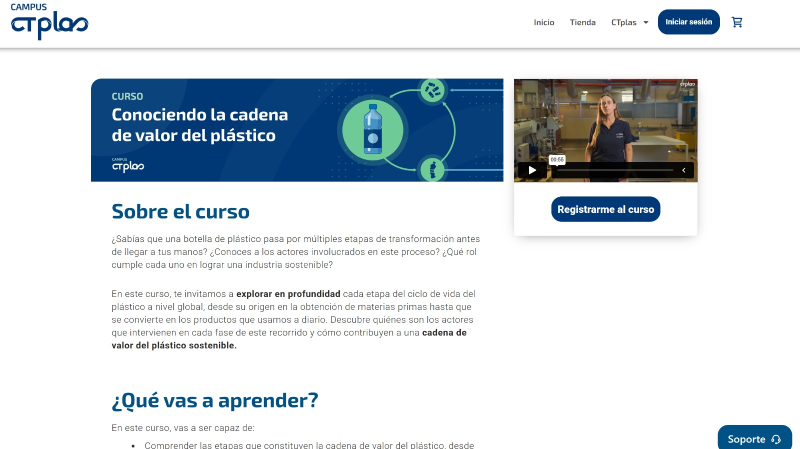Expand the video player controls chevron

[x=684, y=170]
